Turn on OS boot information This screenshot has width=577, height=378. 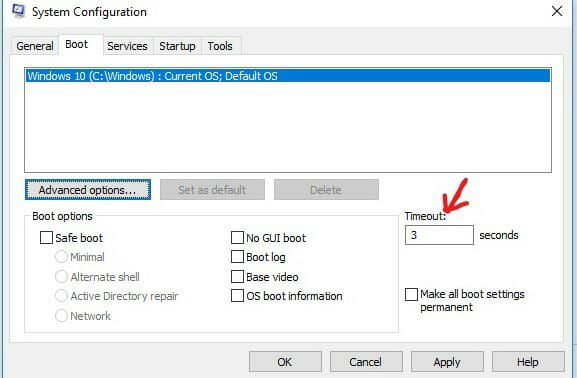237,296
